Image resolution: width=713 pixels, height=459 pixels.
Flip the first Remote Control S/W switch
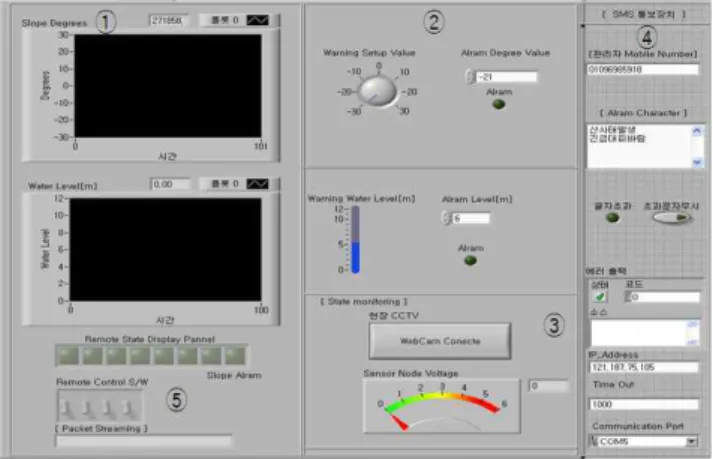[x=67, y=408]
